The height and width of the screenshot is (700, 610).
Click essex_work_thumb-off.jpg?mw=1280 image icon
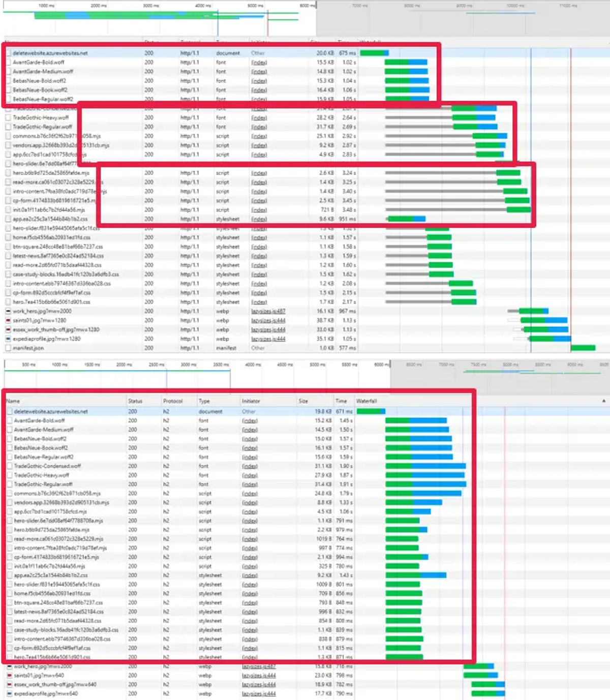(x=8, y=329)
